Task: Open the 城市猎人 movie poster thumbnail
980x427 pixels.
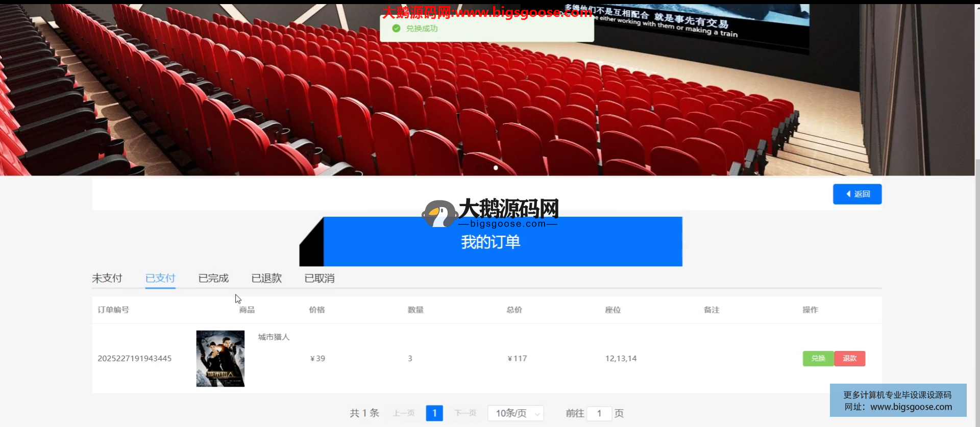Action: pyautogui.click(x=220, y=359)
